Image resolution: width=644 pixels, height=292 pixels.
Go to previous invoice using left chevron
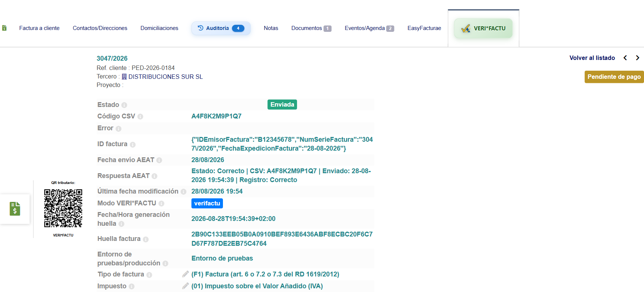coord(625,58)
